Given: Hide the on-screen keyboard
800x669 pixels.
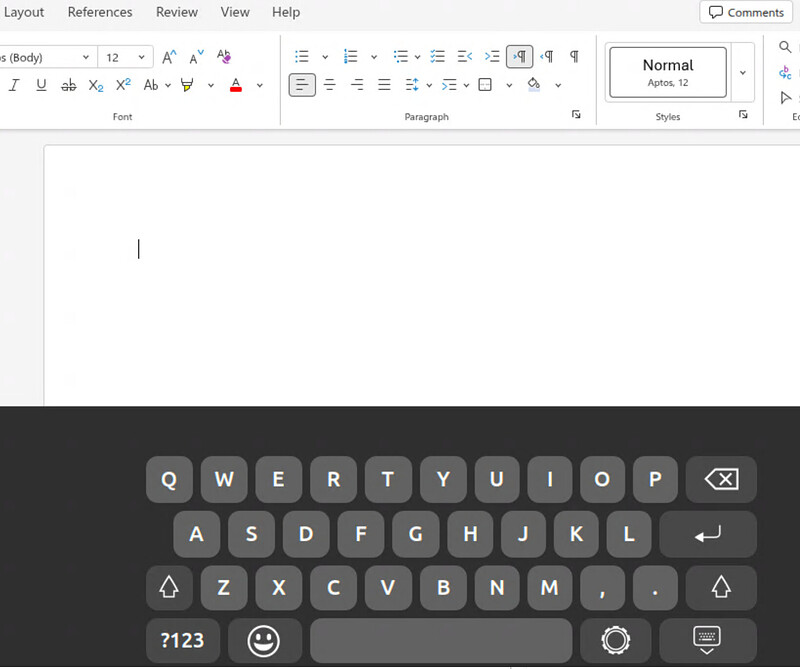Looking at the screenshot, I should [x=708, y=640].
